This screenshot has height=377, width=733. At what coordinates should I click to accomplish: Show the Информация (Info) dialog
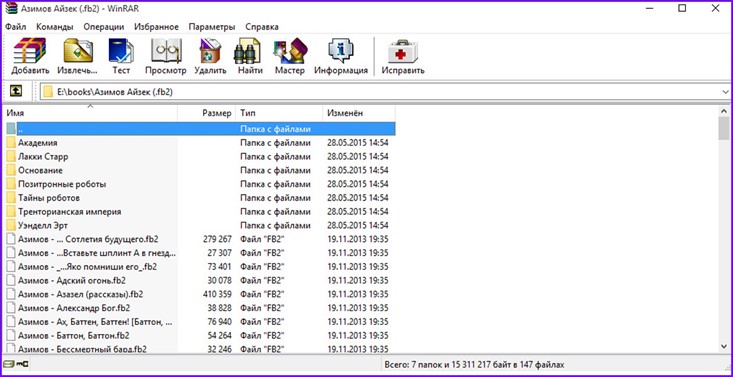(x=341, y=56)
